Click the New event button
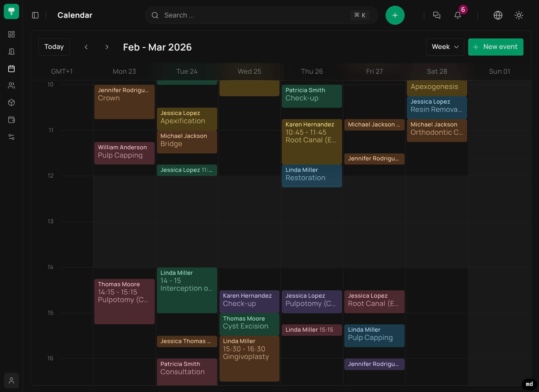Viewport: 539px width, 392px height. [495, 47]
